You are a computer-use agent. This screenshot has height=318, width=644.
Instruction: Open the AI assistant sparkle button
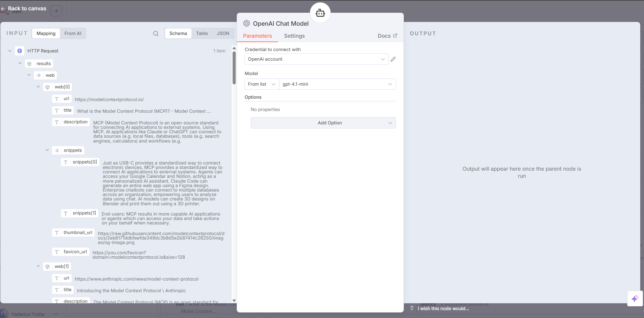[635, 298]
